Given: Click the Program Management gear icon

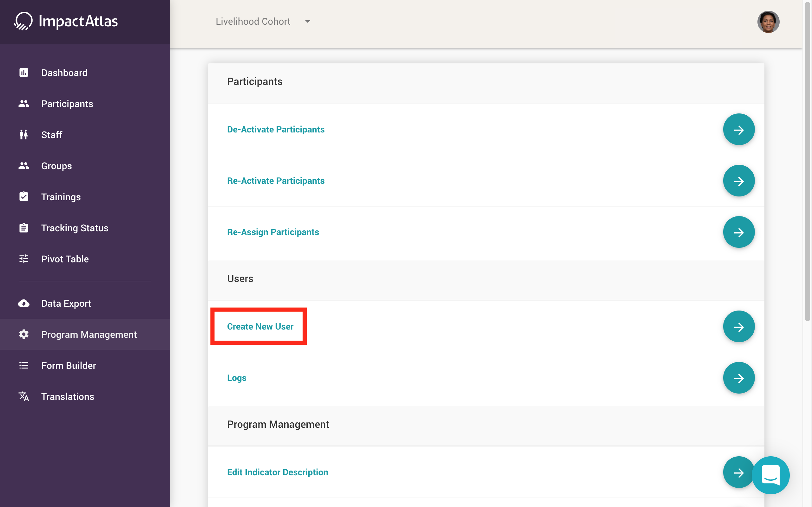Looking at the screenshot, I should (24, 334).
